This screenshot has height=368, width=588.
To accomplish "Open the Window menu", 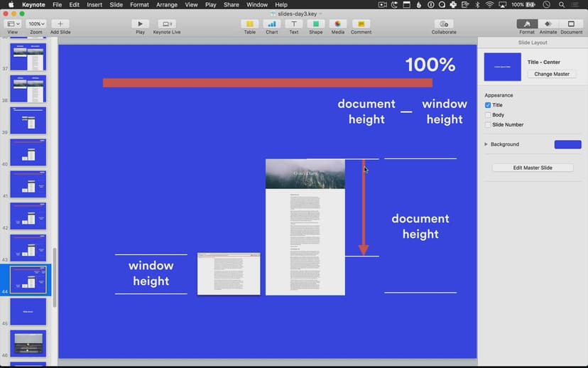I will (x=257, y=4).
